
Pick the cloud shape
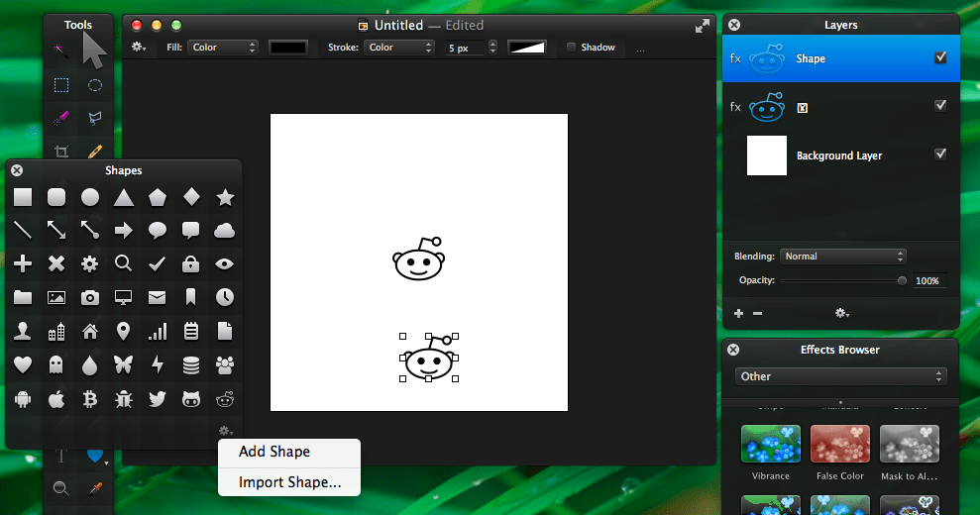(224, 231)
